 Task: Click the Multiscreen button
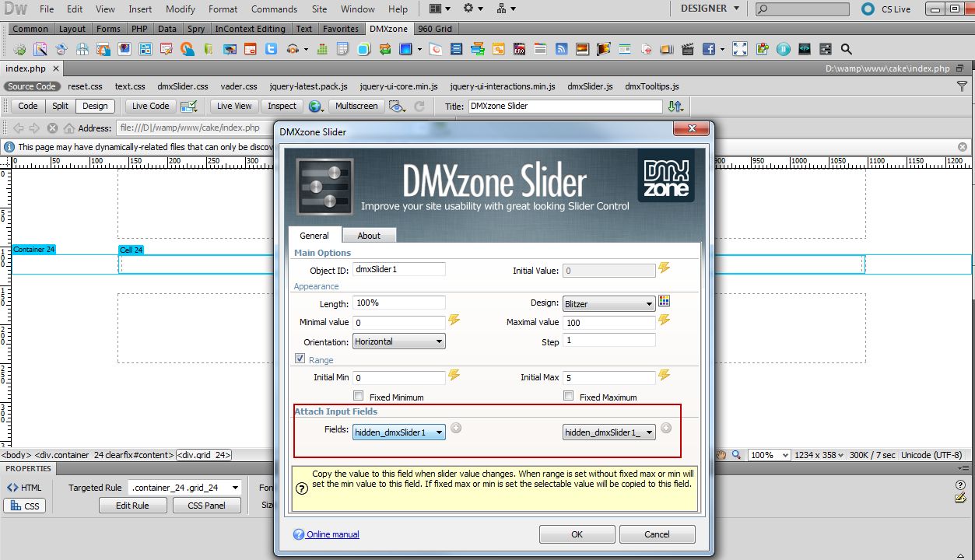(356, 106)
